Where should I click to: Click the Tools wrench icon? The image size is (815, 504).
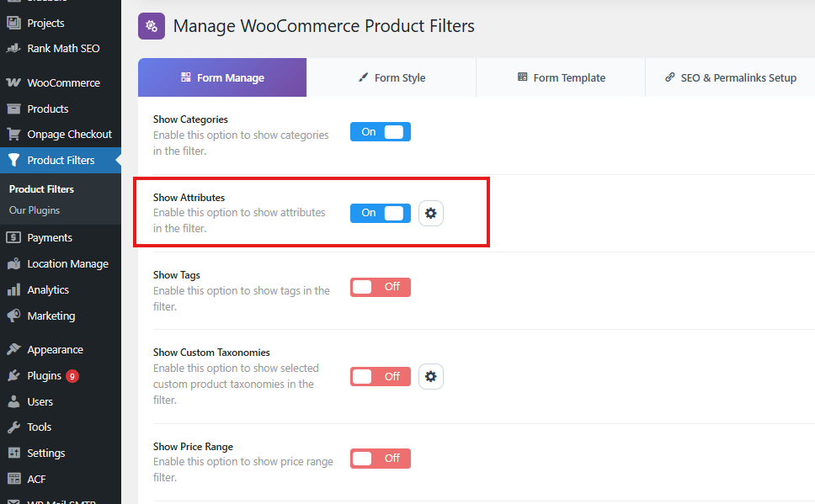tap(14, 427)
